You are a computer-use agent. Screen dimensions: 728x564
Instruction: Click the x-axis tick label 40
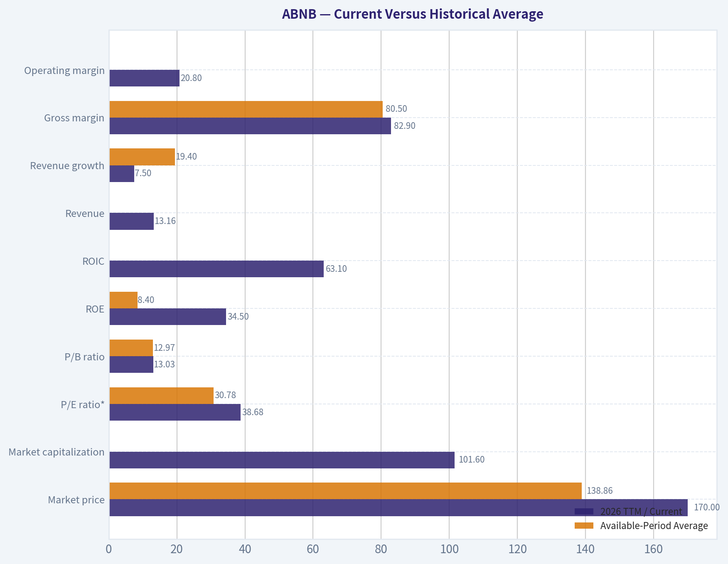pyautogui.click(x=245, y=550)
